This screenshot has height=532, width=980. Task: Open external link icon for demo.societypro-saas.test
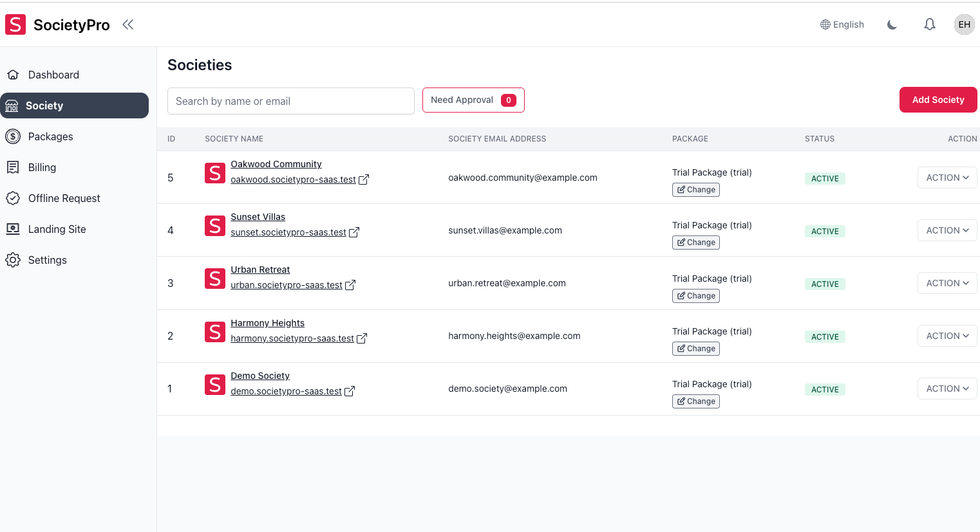[350, 391]
